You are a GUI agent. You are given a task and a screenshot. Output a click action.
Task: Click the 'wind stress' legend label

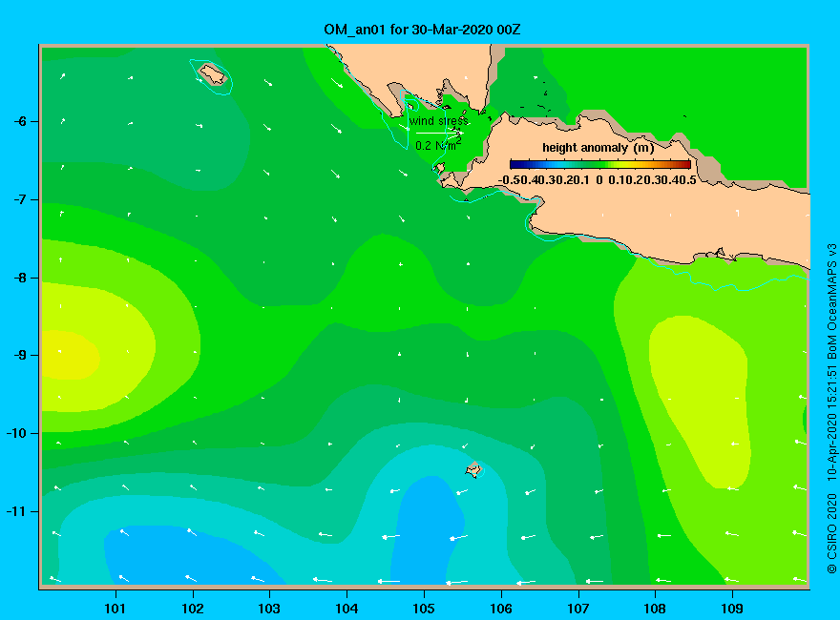pos(438,121)
